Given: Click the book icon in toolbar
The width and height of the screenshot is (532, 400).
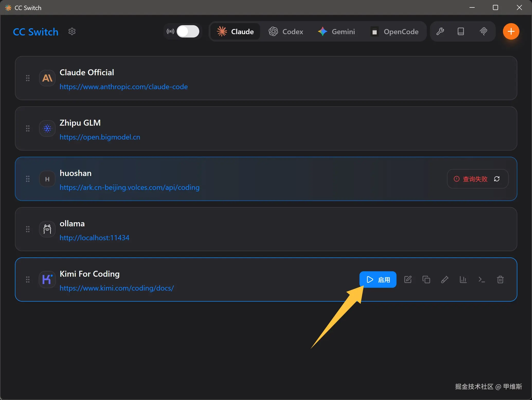Looking at the screenshot, I should point(461,32).
